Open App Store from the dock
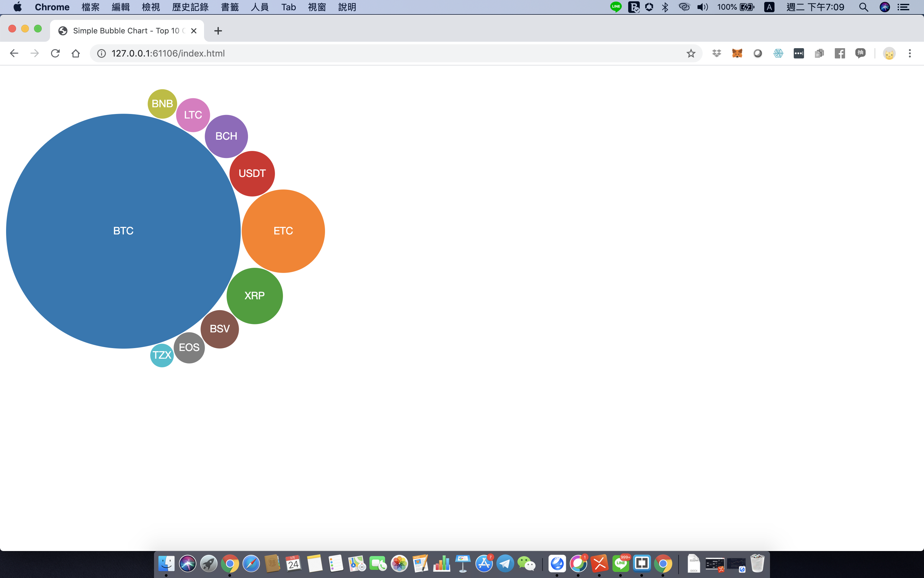 484,564
